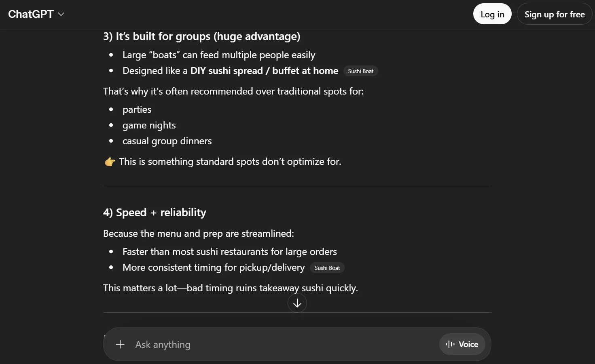Open the Sushi Boat citation beside pickup/delivery
This screenshot has width=595, height=364.
coord(327,268)
